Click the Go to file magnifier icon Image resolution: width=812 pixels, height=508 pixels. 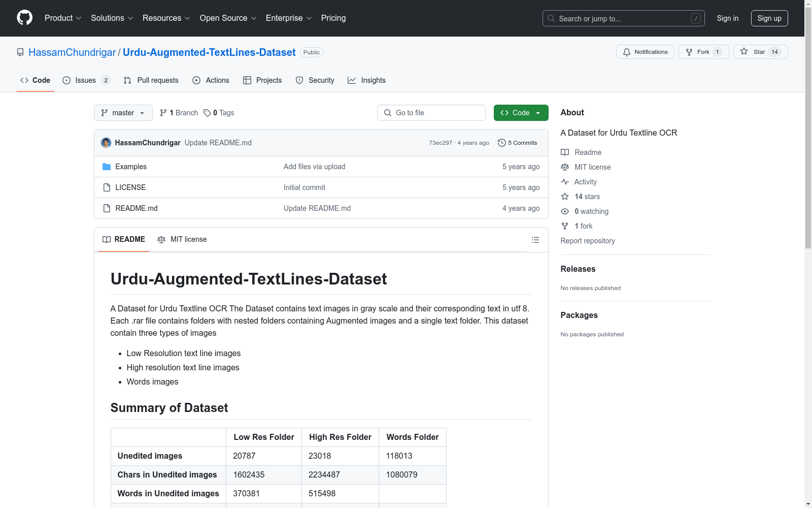tap(388, 113)
